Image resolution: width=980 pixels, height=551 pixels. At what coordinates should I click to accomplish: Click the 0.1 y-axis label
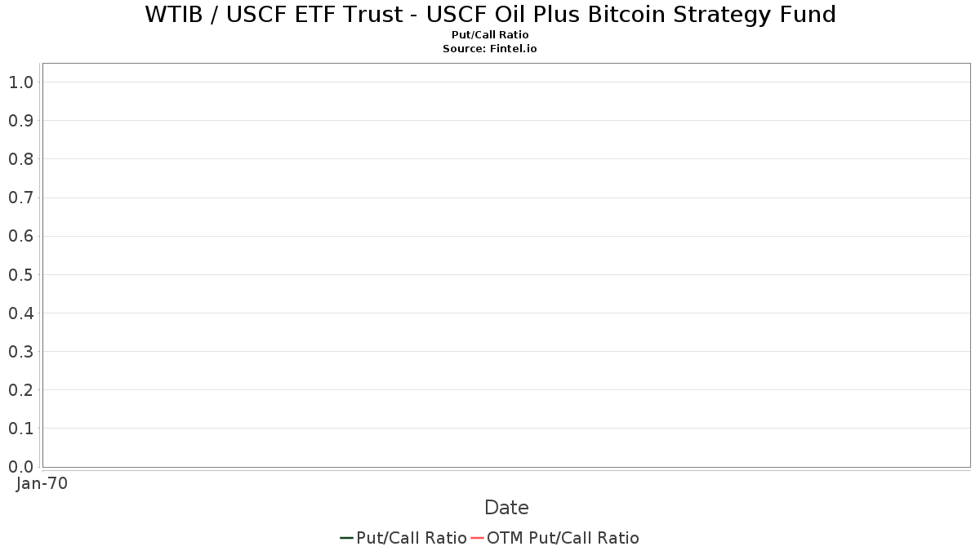point(20,429)
